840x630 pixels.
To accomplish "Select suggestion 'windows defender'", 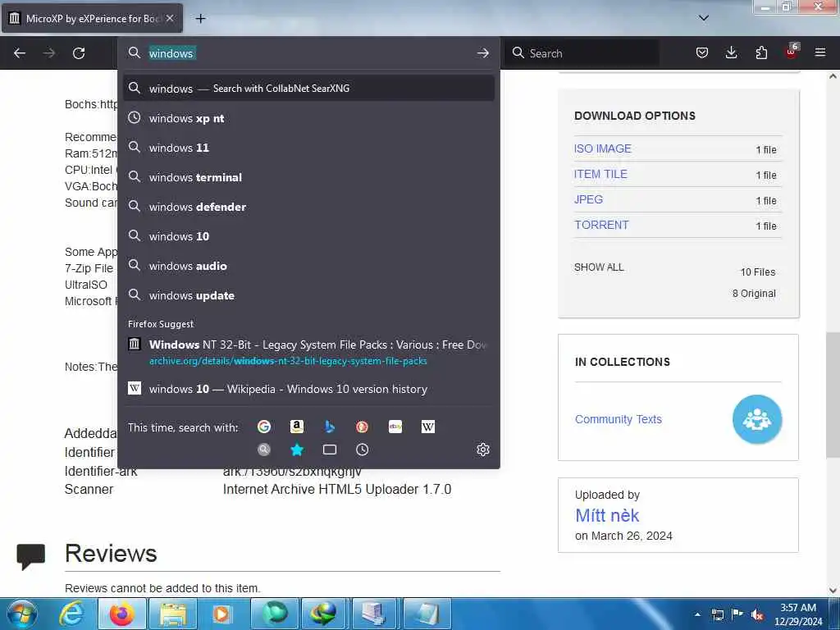I will coord(308,207).
